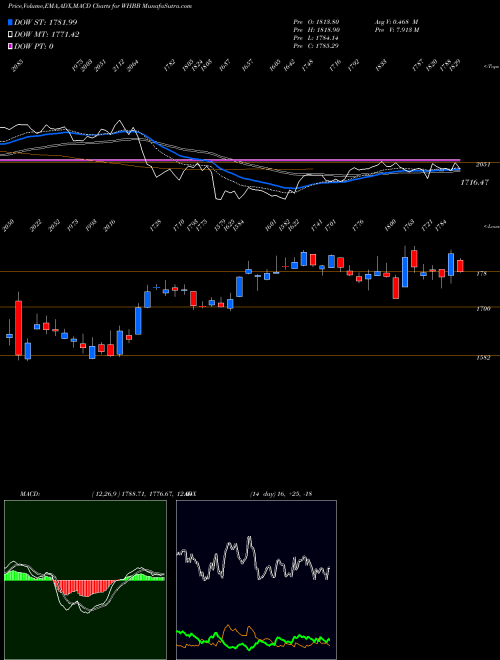
Task: Click the 'Pre C: 1783.29' close value
Action: click(x=316, y=45)
